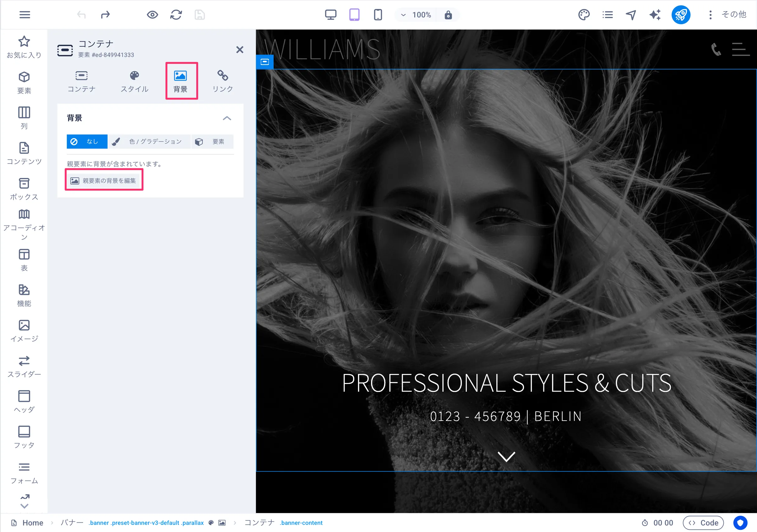Image resolution: width=757 pixels, height=532 pixels.
Task: Open the site hamburger menu on canvas
Action: click(741, 49)
